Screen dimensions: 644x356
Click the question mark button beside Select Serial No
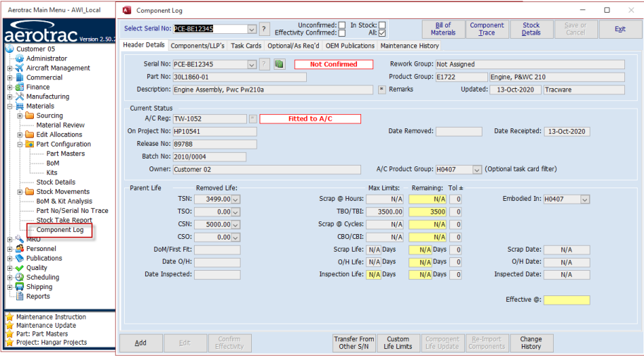(x=265, y=29)
